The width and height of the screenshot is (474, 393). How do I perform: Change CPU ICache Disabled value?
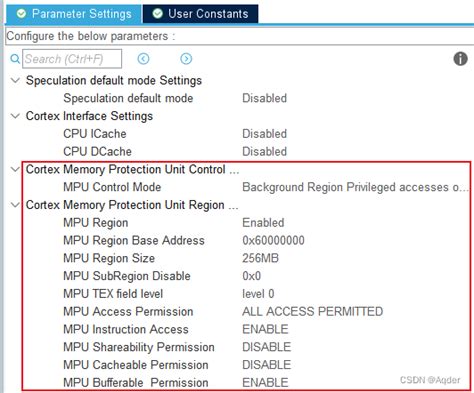click(x=264, y=134)
